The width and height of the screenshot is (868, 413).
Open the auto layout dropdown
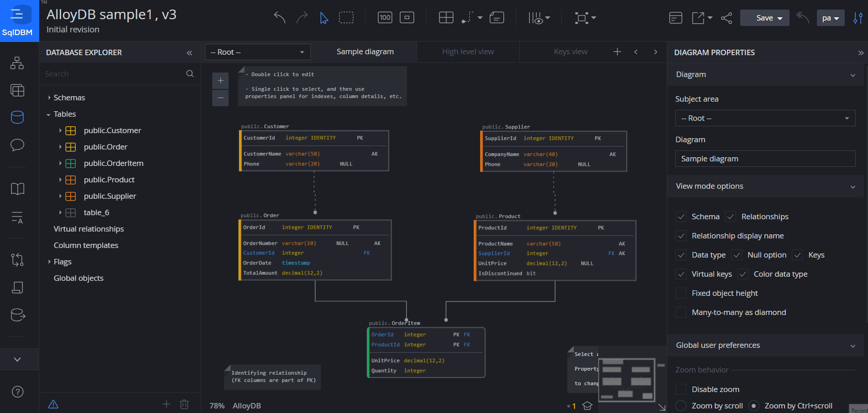point(585,18)
